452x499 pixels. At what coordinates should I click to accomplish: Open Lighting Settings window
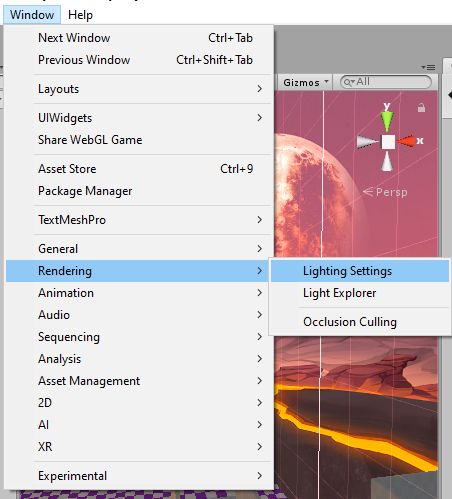click(360, 271)
